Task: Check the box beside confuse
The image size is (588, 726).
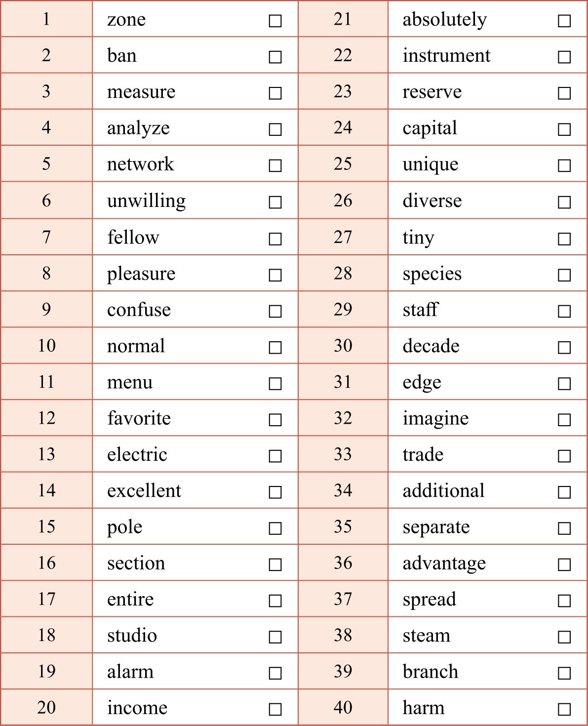Action: pyautogui.click(x=275, y=311)
